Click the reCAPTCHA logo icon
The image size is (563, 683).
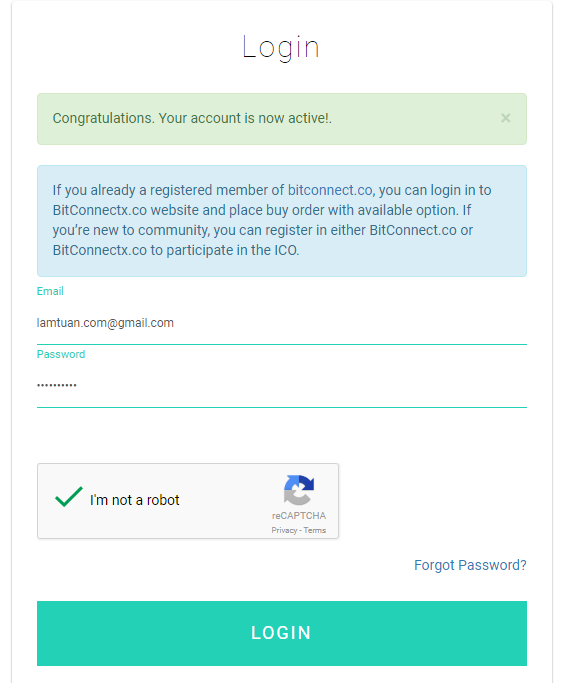coord(299,490)
